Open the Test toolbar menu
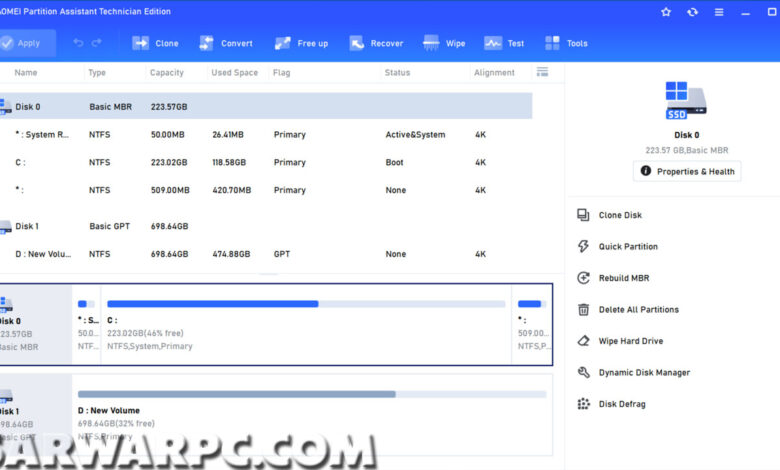The width and height of the screenshot is (780, 470). click(504, 43)
